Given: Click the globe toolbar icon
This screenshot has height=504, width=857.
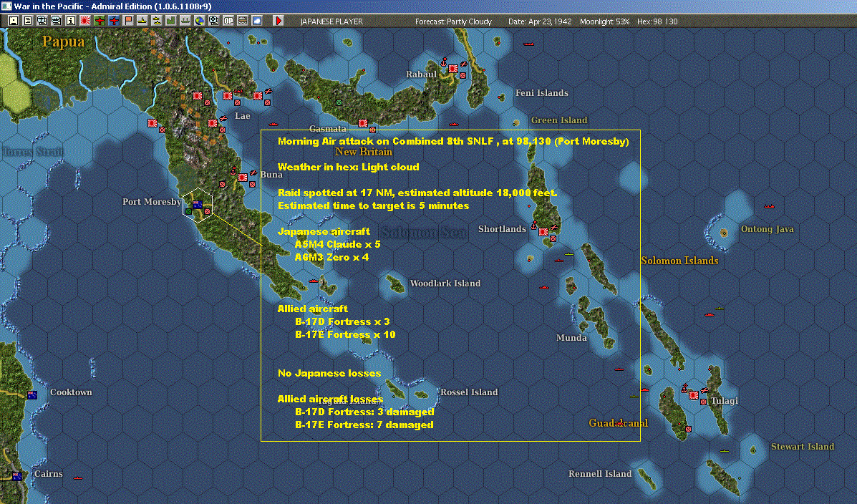Looking at the screenshot, I should (x=200, y=21).
